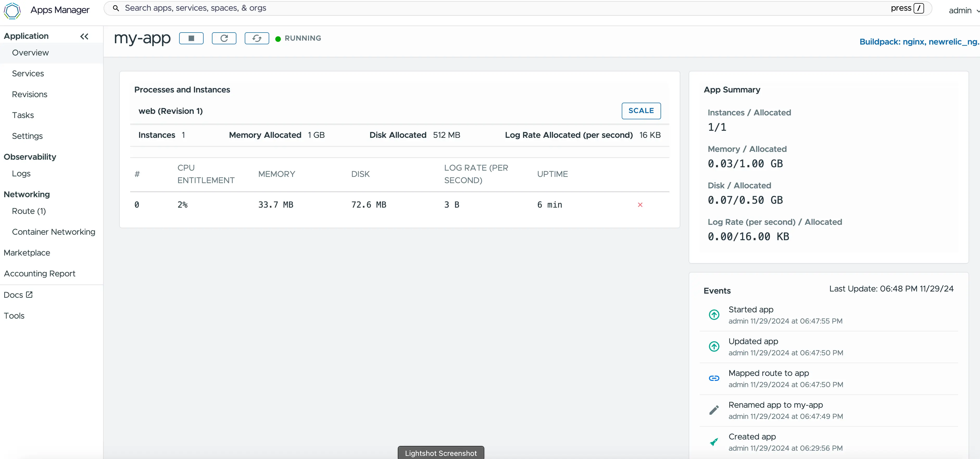This screenshot has width=980, height=459.
Task: Open Route (1) under Networking
Action: pos(29,211)
